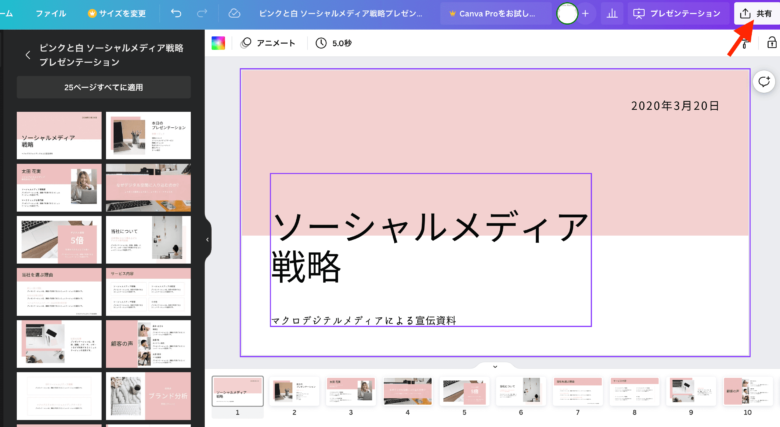780x427 pixels.
Task: Select page 4 in filmstrip
Action: (x=407, y=391)
